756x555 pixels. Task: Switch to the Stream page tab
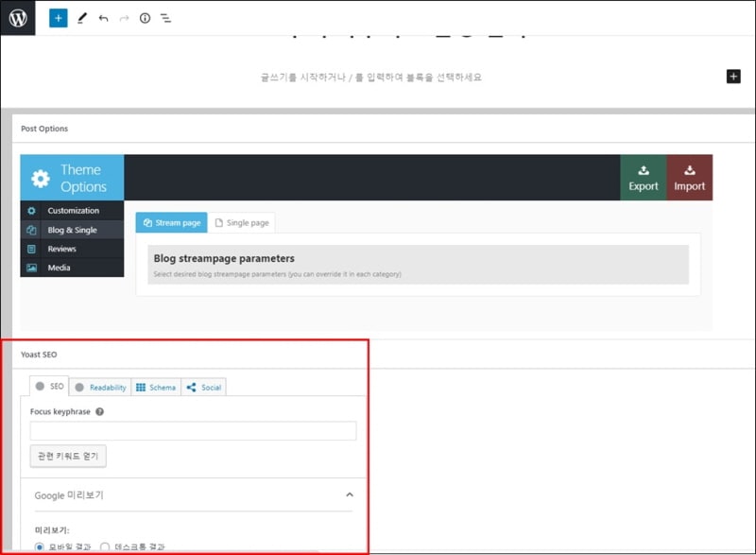(172, 223)
